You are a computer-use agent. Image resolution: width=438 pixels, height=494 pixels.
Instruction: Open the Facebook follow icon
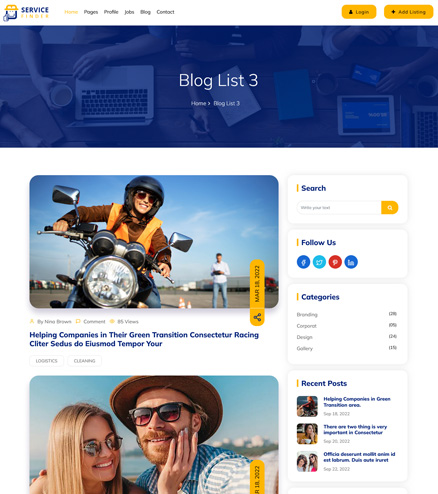pos(303,262)
